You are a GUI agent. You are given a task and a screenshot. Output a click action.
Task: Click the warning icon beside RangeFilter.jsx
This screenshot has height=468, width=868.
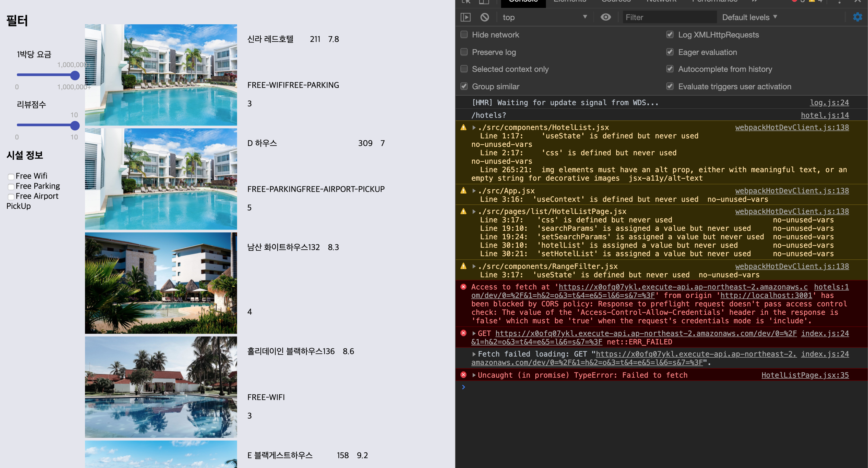click(464, 266)
